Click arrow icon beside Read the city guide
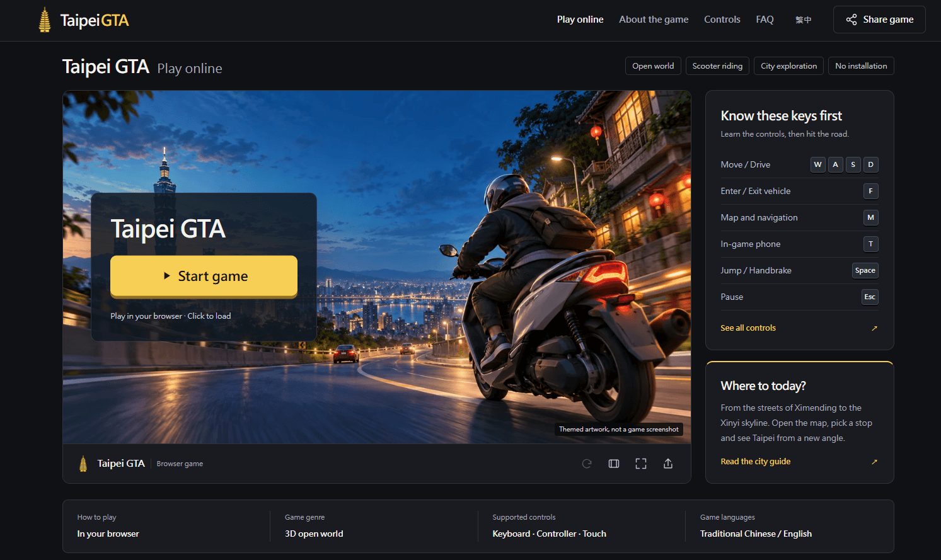This screenshot has width=941, height=560. click(874, 462)
